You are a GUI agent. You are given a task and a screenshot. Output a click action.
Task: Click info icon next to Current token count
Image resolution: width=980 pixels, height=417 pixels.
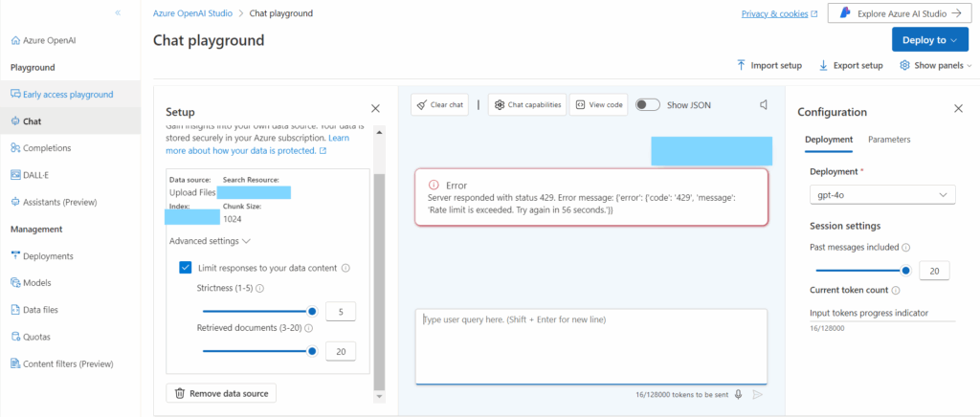896,291
